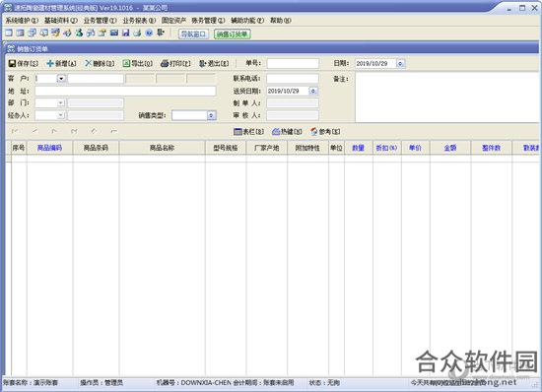This screenshot has height=392, width=542.
Task: Click the 数量 column header
Action: click(359, 148)
